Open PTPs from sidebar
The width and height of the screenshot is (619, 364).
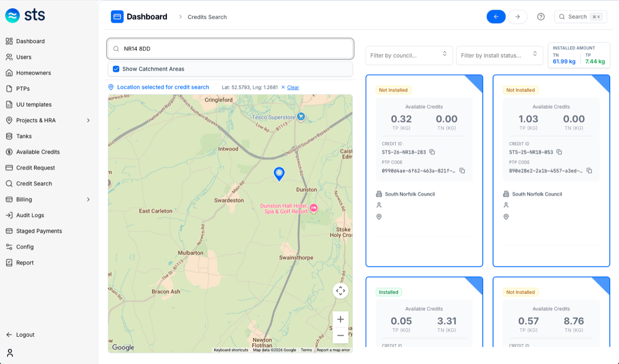23,89
